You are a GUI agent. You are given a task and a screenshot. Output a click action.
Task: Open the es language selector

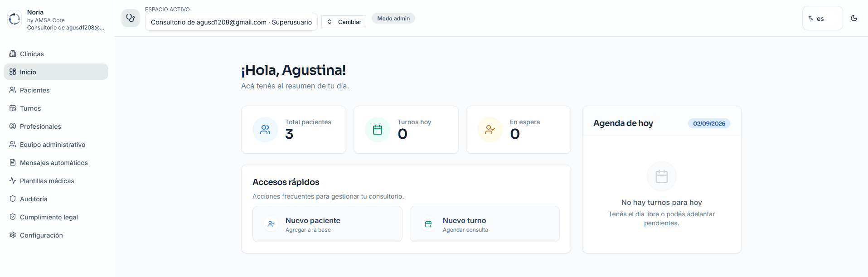point(822,18)
